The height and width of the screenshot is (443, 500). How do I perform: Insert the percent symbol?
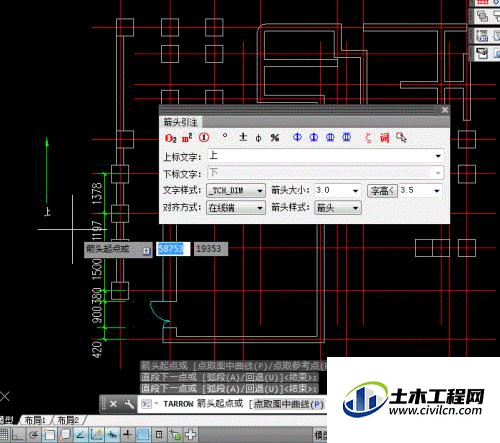click(275, 138)
